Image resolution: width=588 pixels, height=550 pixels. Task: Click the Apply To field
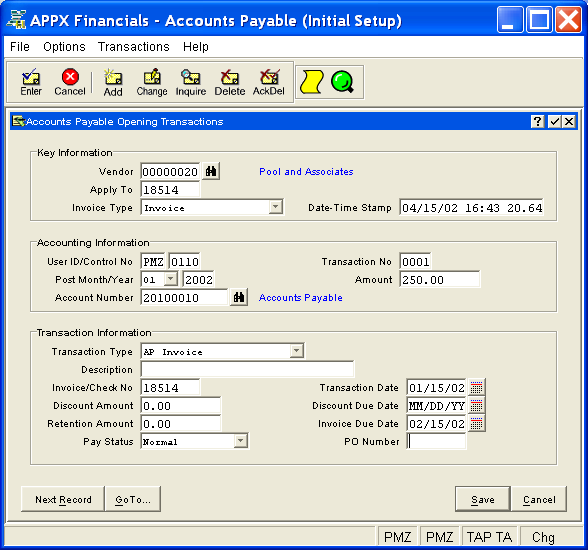click(171, 190)
